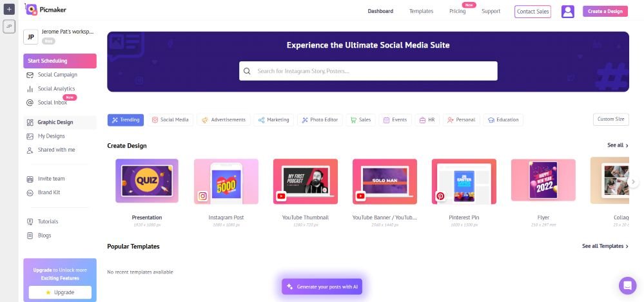Open the Flyer design thumbnail
The image size is (644, 302).
point(543,181)
